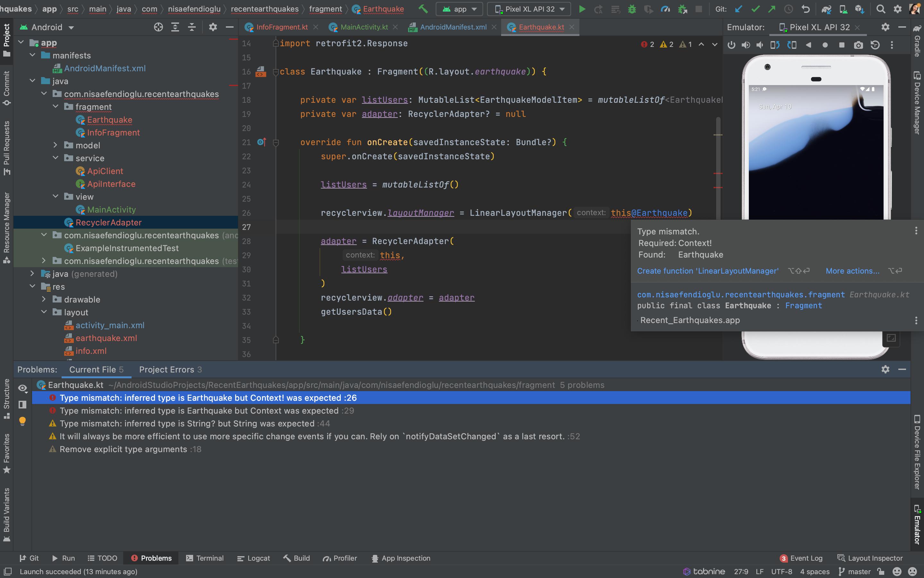Toggle the Resource Manager side panel

pos(6,228)
